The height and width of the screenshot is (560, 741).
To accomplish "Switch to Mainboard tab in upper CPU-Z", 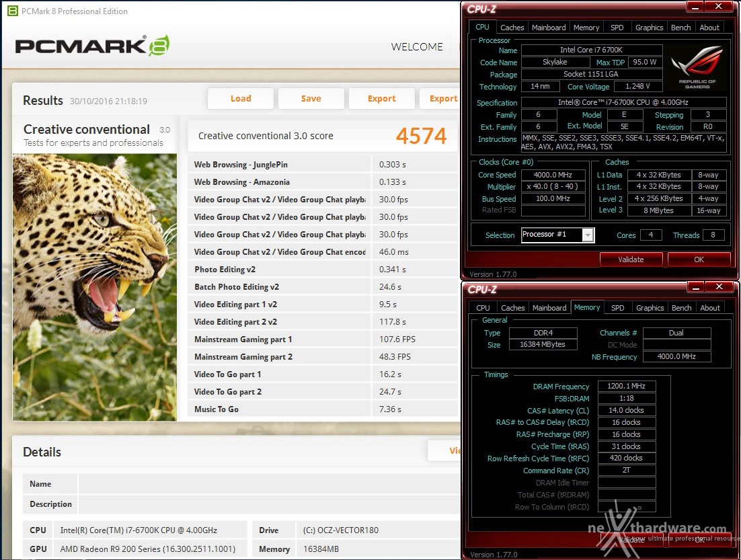I will [x=548, y=28].
